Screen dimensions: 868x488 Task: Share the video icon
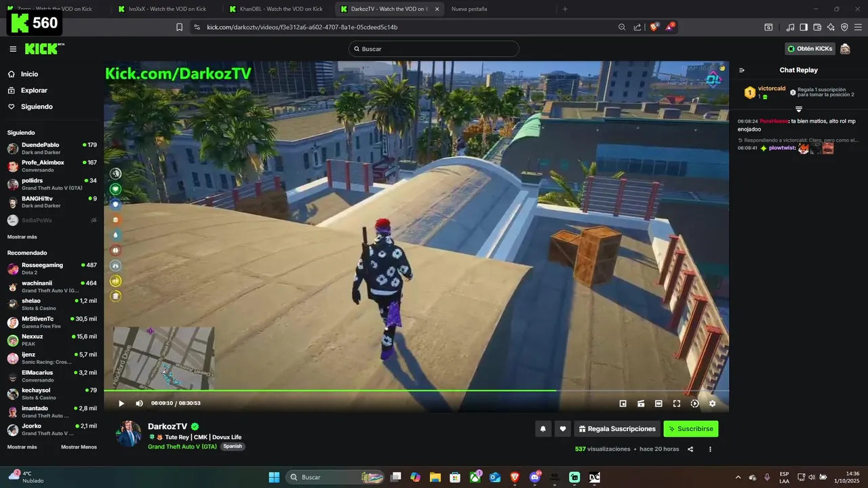pos(690,449)
